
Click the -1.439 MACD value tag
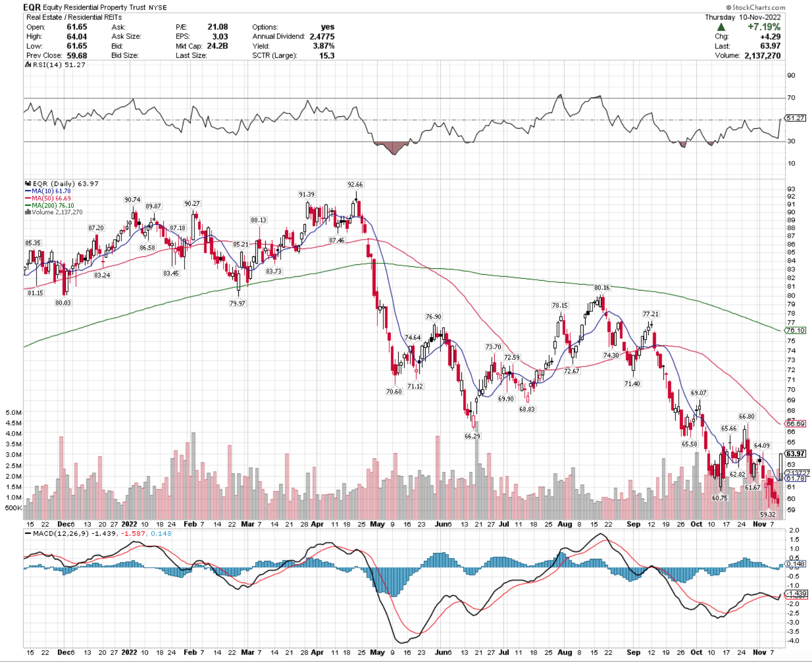(x=795, y=593)
